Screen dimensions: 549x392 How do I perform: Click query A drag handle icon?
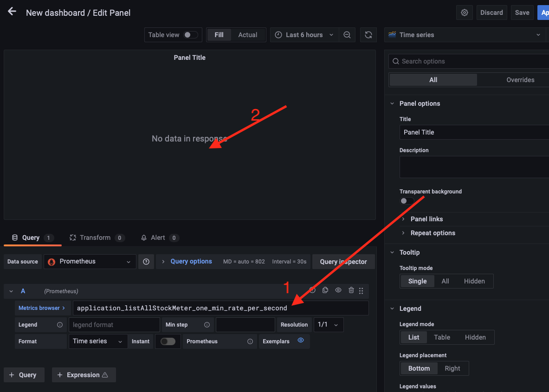(x=361, y=290)
